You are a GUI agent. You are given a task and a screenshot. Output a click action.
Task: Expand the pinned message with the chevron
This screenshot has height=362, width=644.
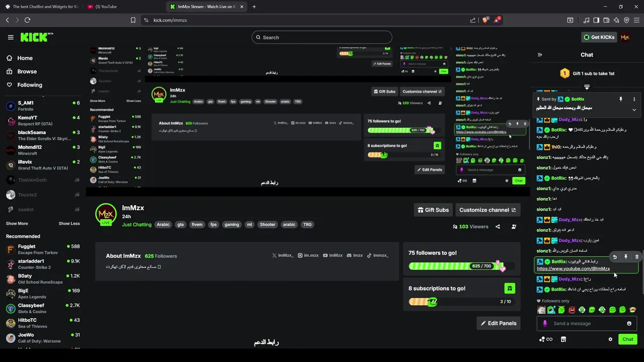click(x=634, y=110)
